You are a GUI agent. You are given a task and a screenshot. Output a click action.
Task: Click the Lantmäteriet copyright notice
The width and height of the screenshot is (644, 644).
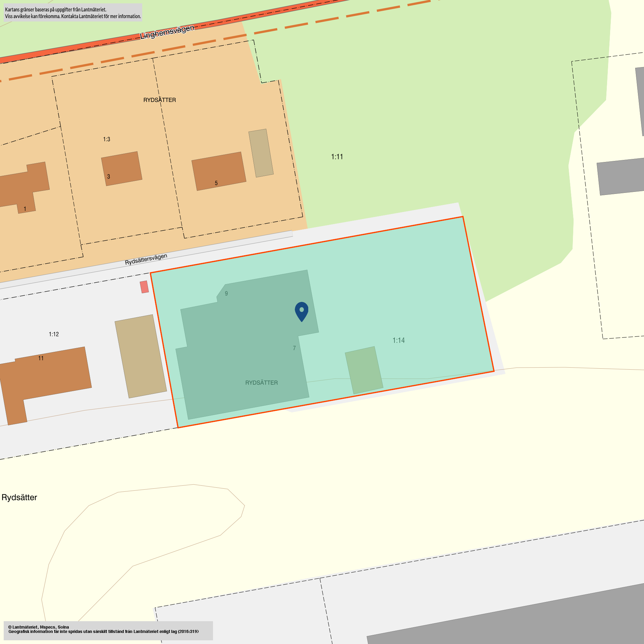point(108,629)
